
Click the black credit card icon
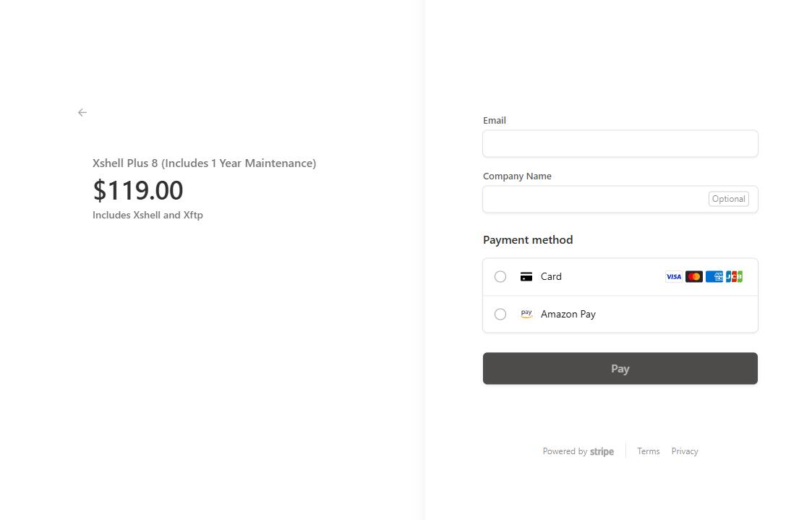point(526,276)
